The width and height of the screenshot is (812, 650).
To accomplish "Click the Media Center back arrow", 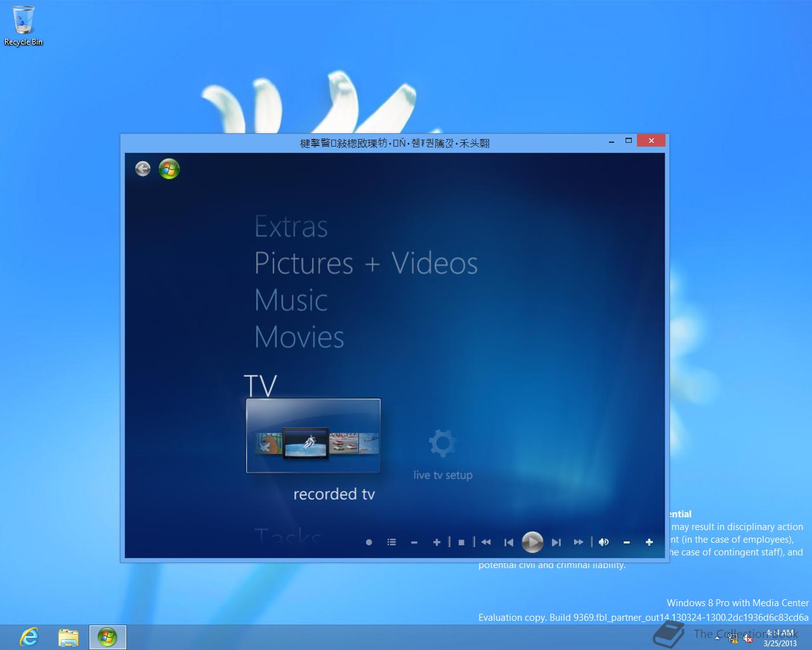I will tap(143, 168).
